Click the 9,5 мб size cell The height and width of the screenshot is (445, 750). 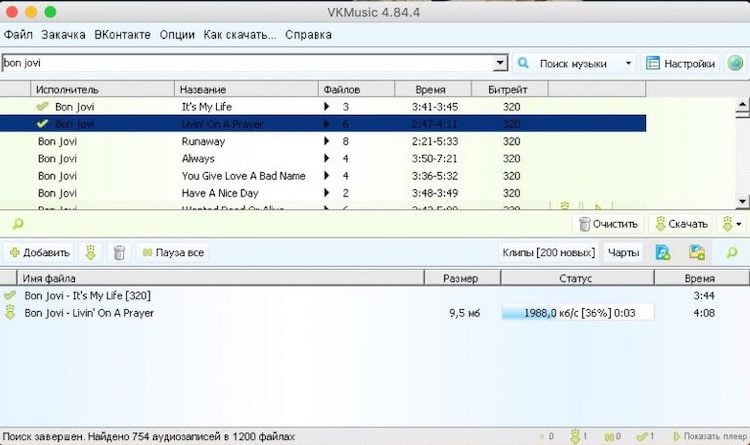click(464, 313)
